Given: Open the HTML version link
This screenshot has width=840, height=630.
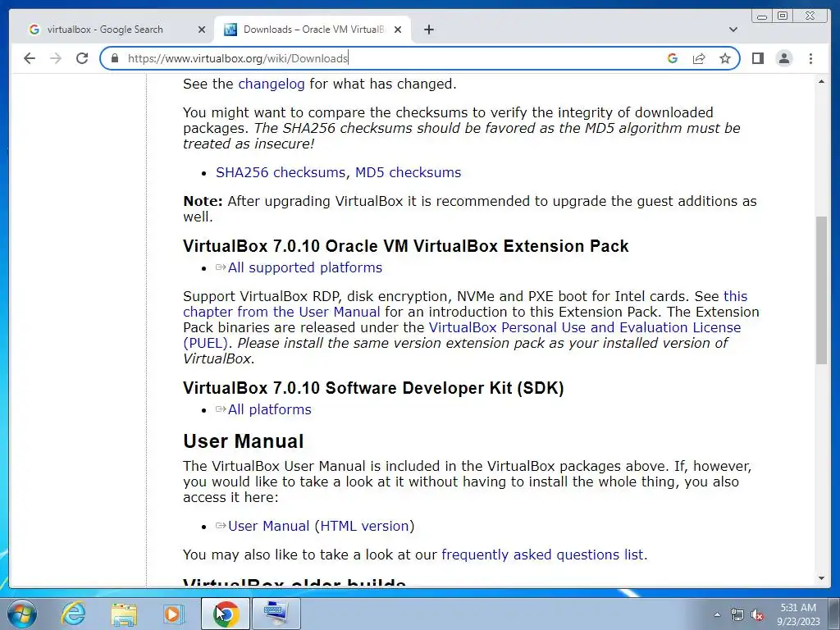Looking at the screenshot, I should pyautogui.click(x=364, y=526).
